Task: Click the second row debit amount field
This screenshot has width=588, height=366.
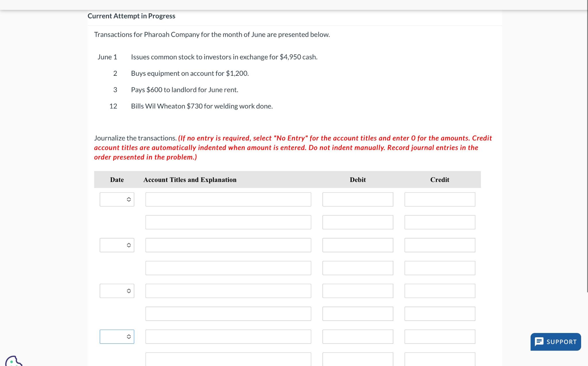Action: pos(357,222)
